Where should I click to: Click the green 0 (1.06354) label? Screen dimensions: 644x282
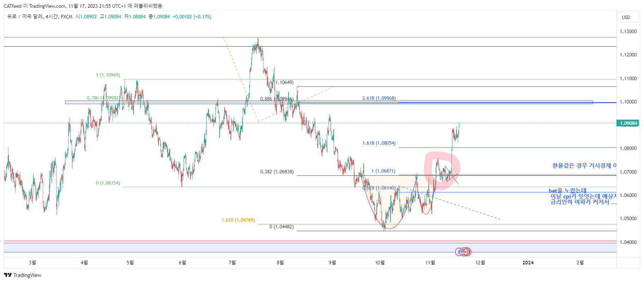point(108,183)
